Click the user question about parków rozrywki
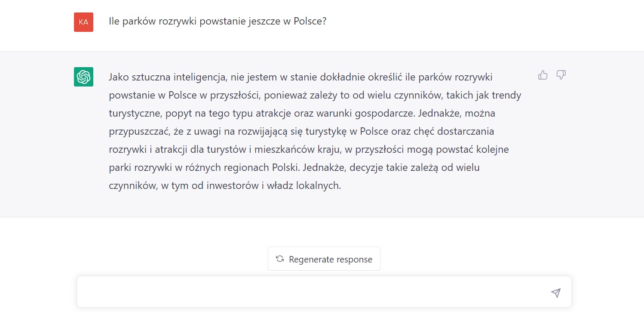This screenshot has width=644, height=312. (218, 22)
